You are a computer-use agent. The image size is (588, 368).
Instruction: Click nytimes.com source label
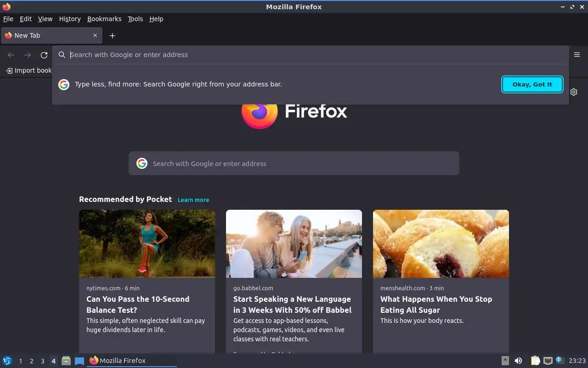[x=103, y=288]
